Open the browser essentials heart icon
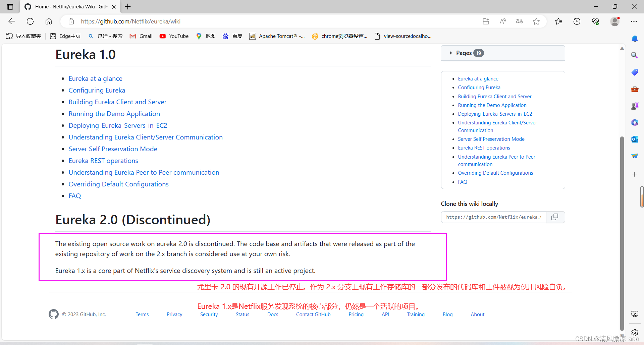 pyautogui.click(x=595, y=21)
